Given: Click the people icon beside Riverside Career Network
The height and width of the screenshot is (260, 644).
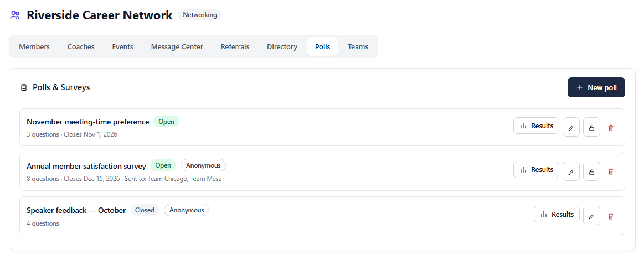Looking at the screenshot, I should pos(15,15).
